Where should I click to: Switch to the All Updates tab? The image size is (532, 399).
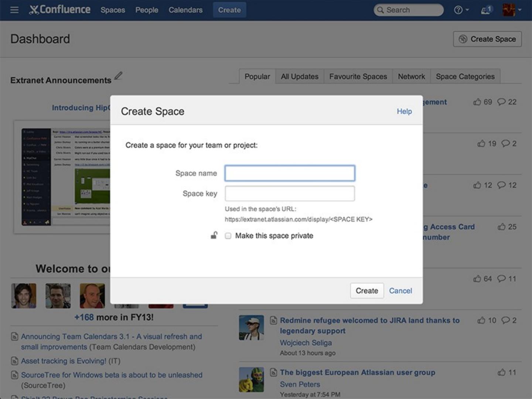click(x=300, y=76)
